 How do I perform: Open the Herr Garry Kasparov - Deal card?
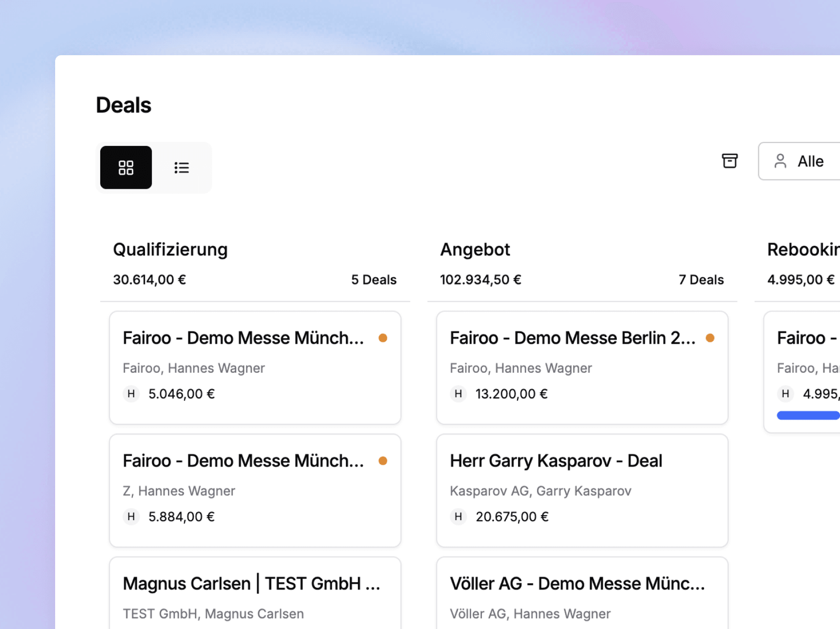pos(582,490)
